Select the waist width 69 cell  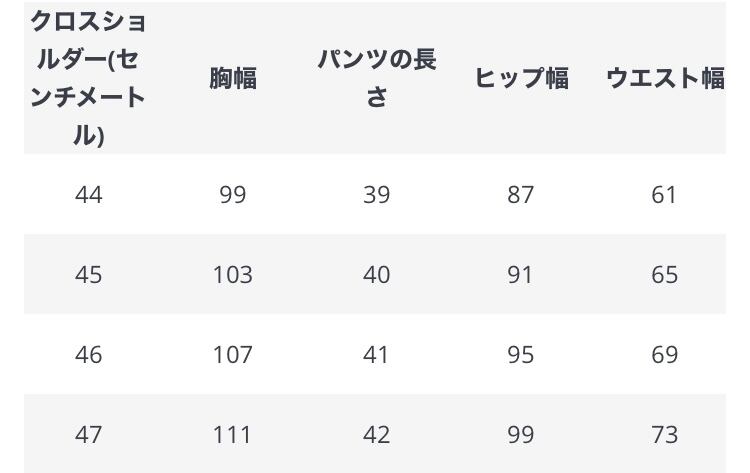click(x=664, y=354)
